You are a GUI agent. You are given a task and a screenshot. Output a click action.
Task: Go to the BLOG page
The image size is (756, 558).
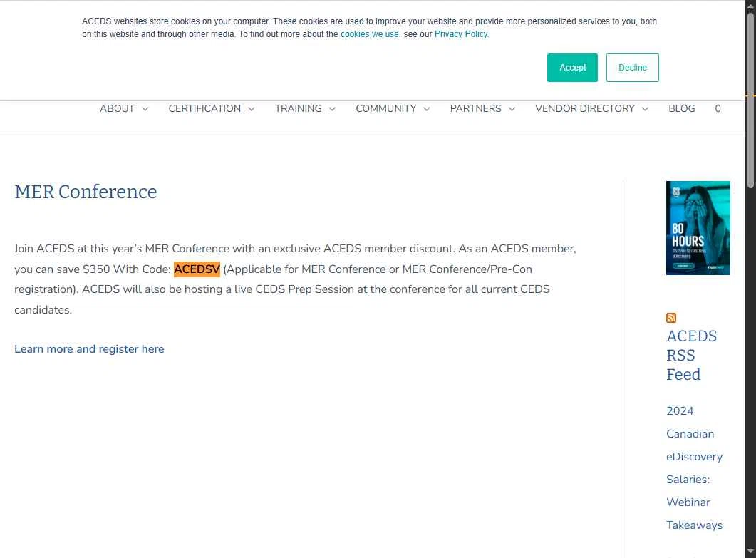(681, 108)
